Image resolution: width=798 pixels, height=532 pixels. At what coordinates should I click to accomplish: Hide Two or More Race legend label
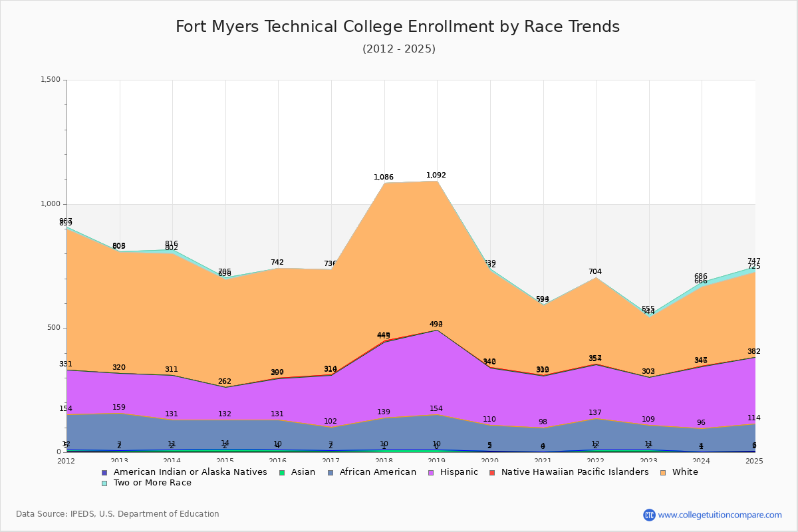(152, 483)
